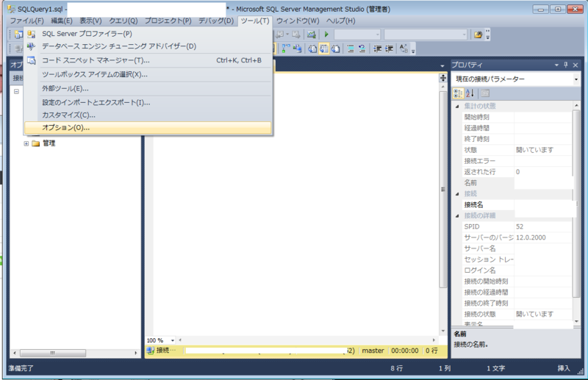588x380 pixels.
Task: Click the Properties panel scroll down arrow
Action: tap(576, 321)
